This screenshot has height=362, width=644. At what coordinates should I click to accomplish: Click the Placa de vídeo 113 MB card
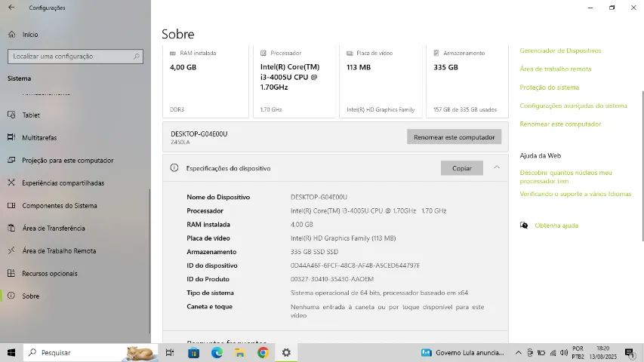tap(381, 81)
